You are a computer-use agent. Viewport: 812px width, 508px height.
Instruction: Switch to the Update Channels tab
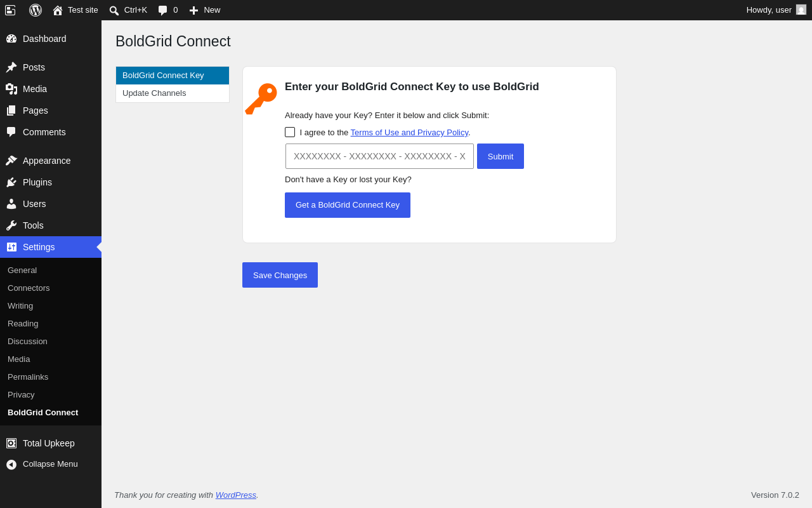[x=173, y=93]
